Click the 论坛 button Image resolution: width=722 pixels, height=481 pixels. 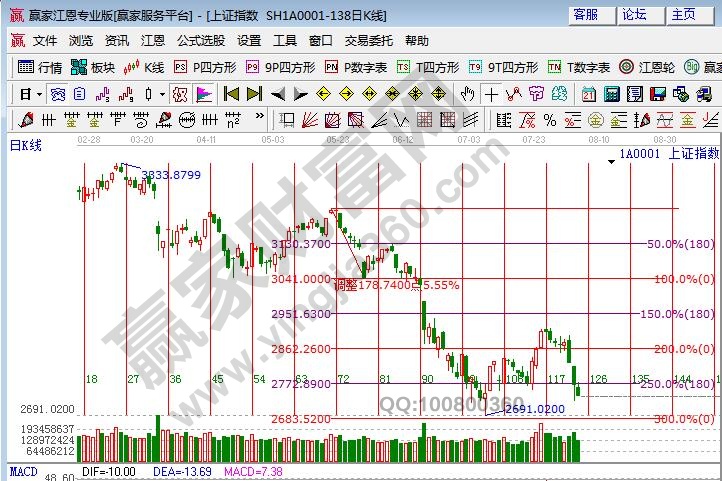[x=635, y=15]
